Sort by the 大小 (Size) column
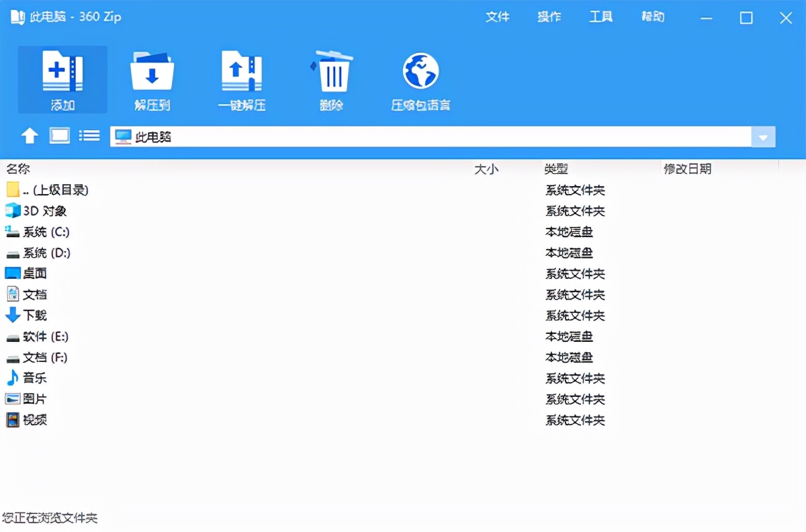Screen dimensions: 806x532 tap(487, 169)
